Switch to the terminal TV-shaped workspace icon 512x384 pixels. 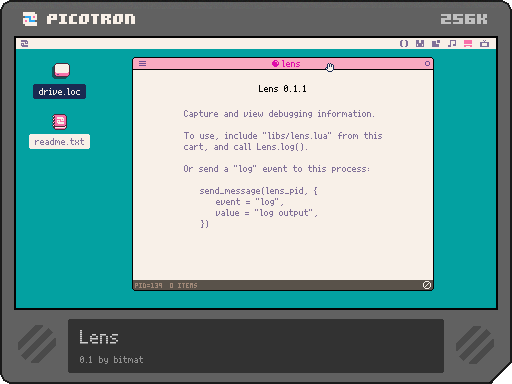484,44
